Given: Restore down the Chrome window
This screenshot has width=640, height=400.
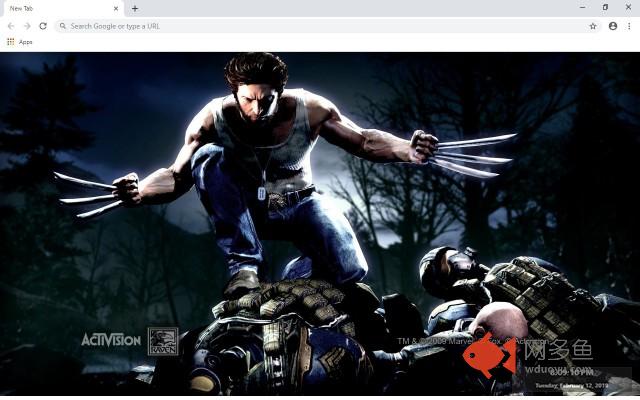Looking at the screenshot, I should [605, 7].
